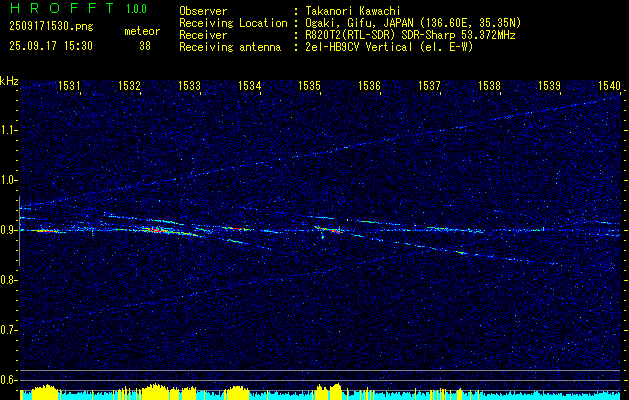Click the 1535 time marker
The height and width of the screenshot is (400, 629).
coord(309,85)
